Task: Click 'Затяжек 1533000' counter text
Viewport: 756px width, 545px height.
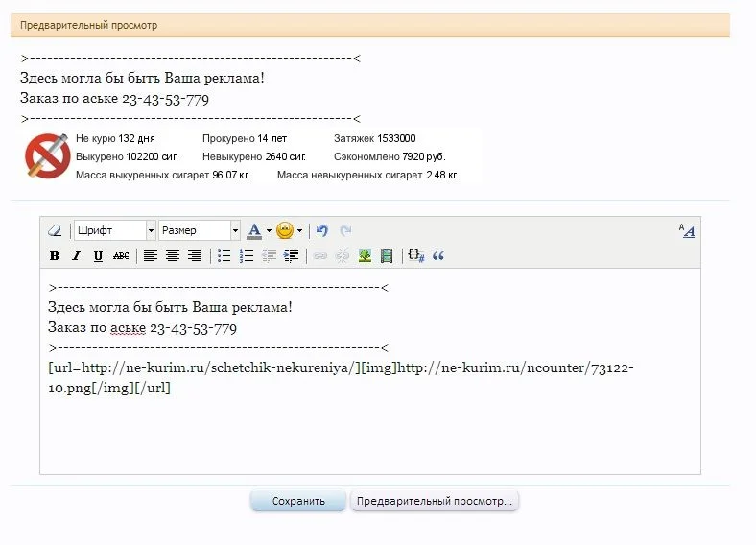Action: (374, 138)
